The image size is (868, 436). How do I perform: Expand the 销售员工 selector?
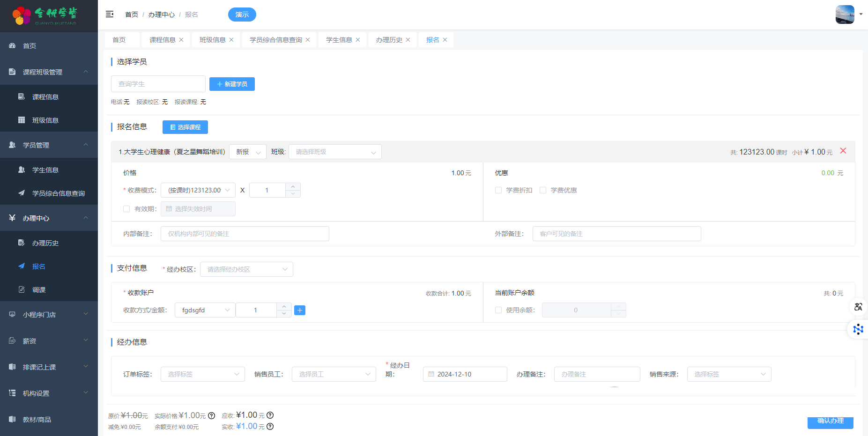click(x=334, y=374)
